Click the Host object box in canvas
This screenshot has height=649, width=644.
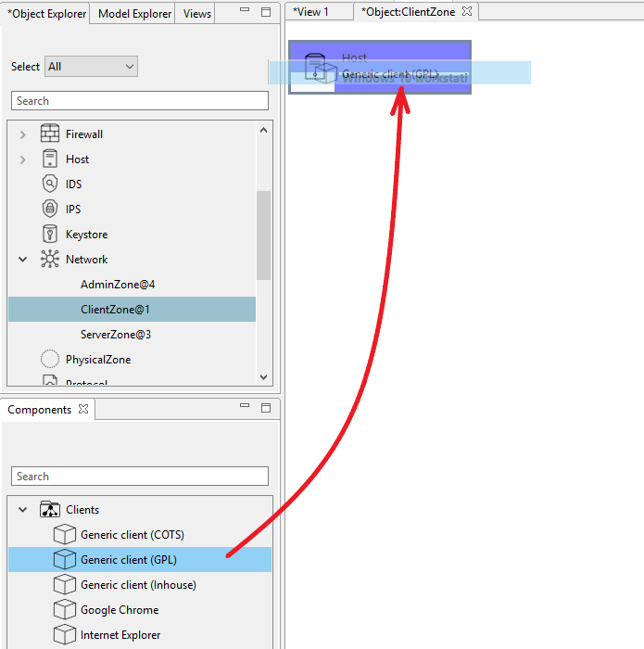coord(380,67)
